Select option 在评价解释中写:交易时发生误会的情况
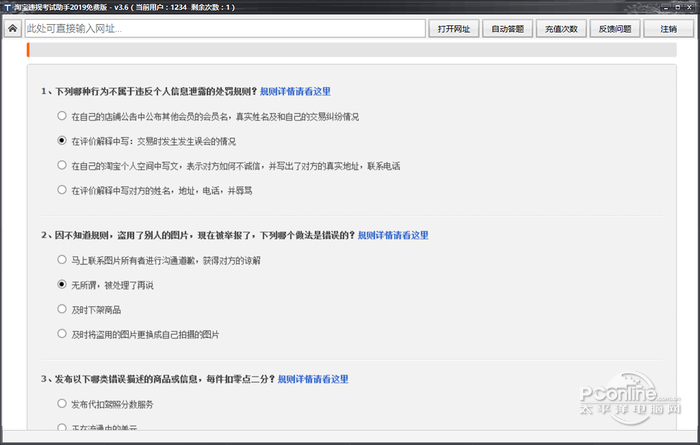 click(62, 140)
